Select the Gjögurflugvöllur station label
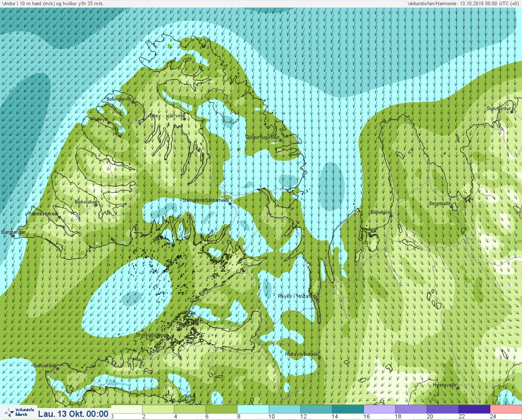 tap(263, 137)
